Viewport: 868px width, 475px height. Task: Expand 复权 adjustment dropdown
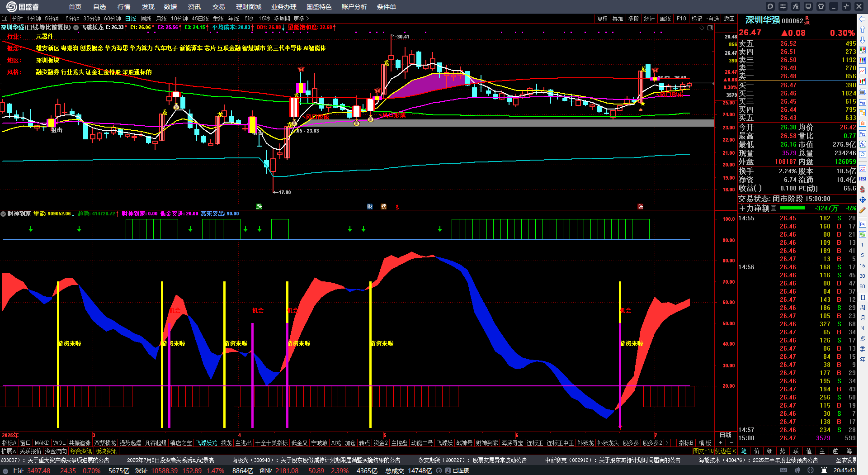coord(602,19)
